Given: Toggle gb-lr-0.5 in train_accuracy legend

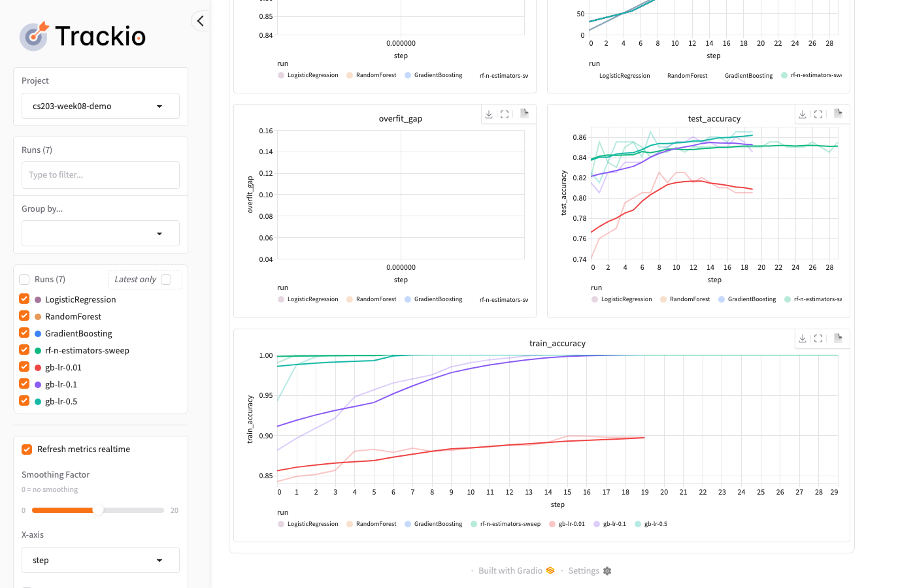Looking at the screenshot, I should 651,524.
